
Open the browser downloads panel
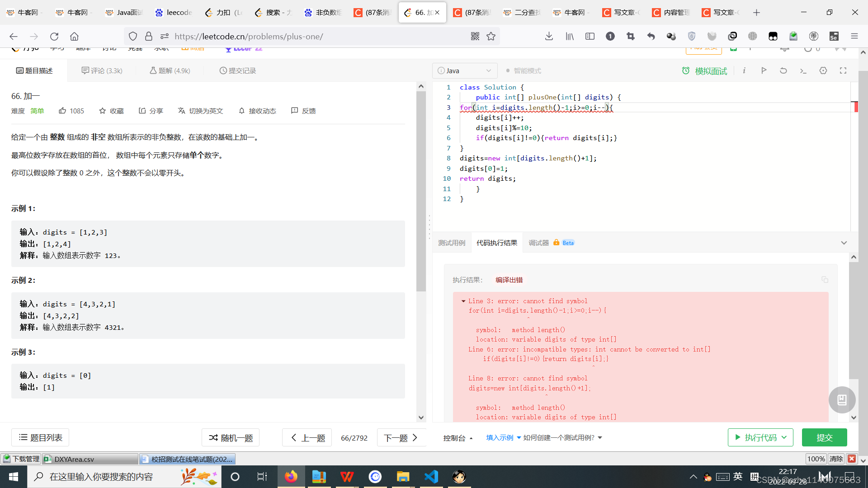549,37
